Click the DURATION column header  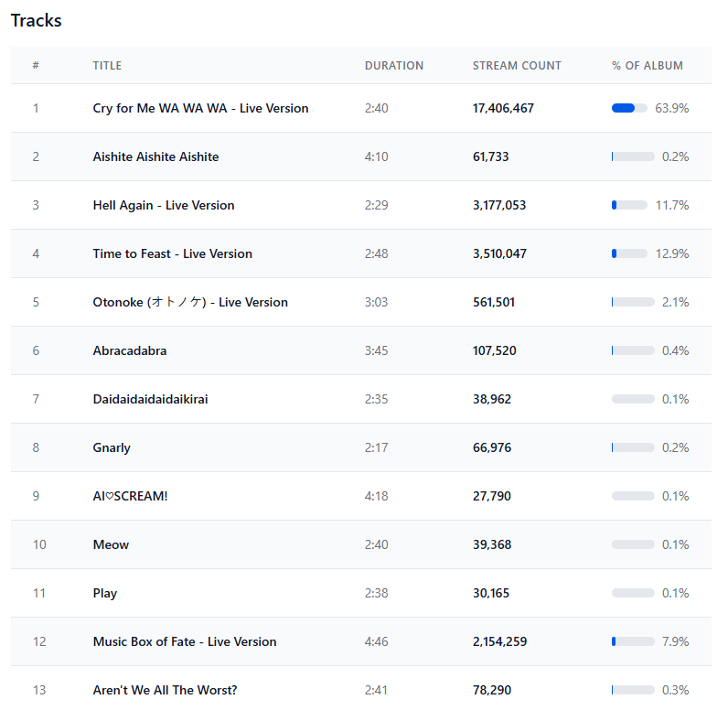coord(393,66)
